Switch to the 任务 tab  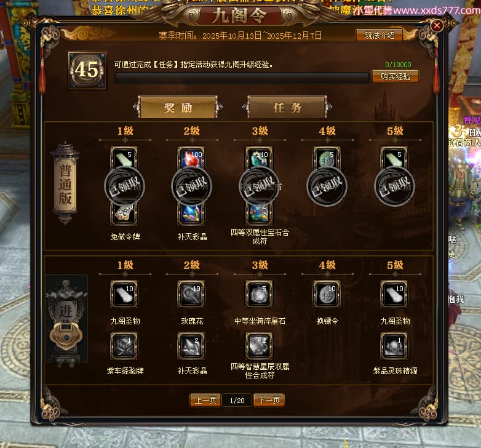[287, 107]
